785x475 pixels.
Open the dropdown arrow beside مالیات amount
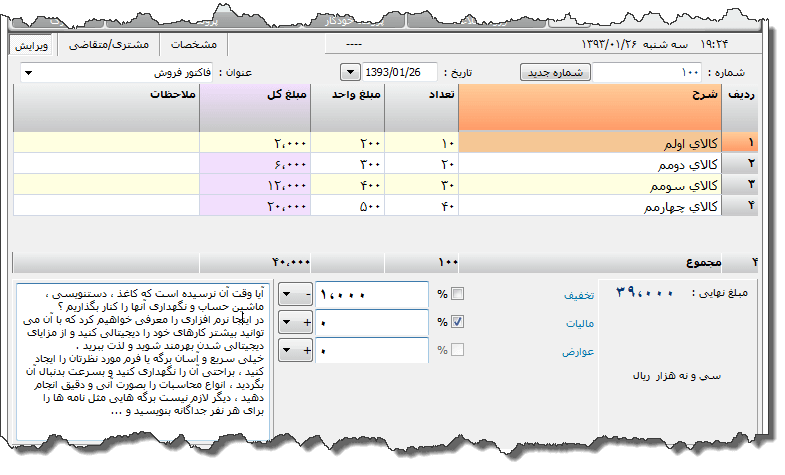(x=288, y=322)
